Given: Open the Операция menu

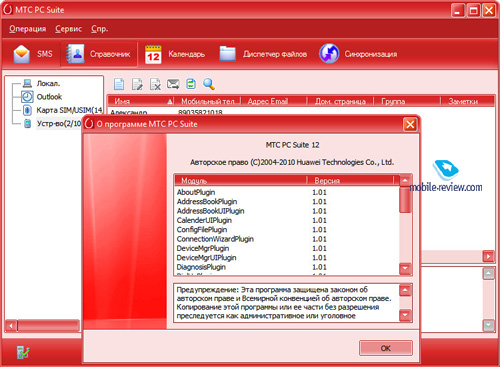Looking at the screenshot, I should [x=28, y=29].
